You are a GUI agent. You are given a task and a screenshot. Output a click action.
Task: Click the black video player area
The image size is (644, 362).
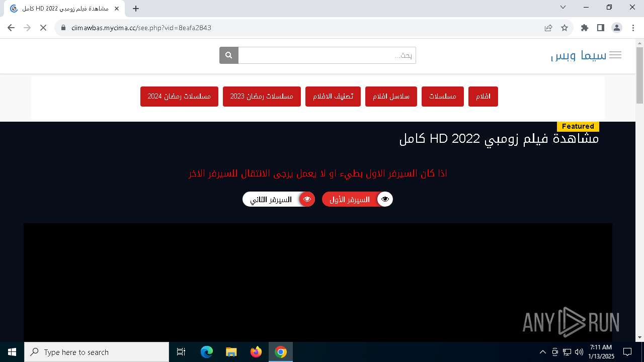tap(318, 283)
